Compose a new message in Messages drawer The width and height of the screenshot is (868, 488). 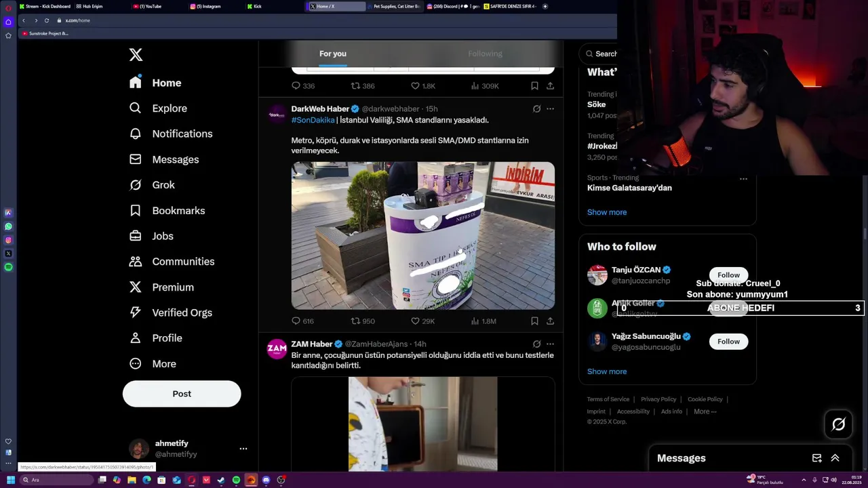817,458
